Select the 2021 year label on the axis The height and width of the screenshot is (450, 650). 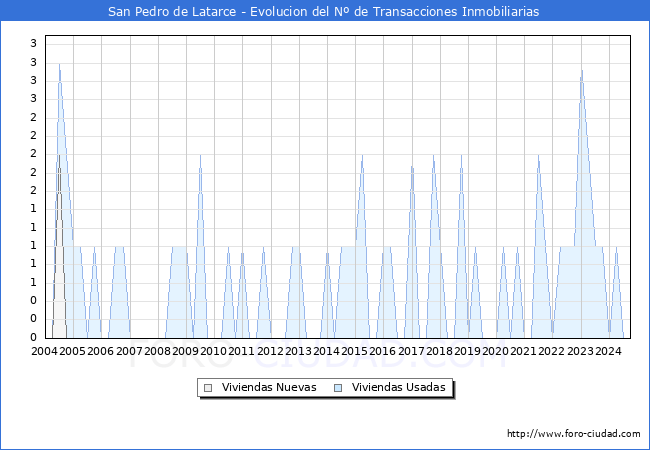click(x=524, y=352)
